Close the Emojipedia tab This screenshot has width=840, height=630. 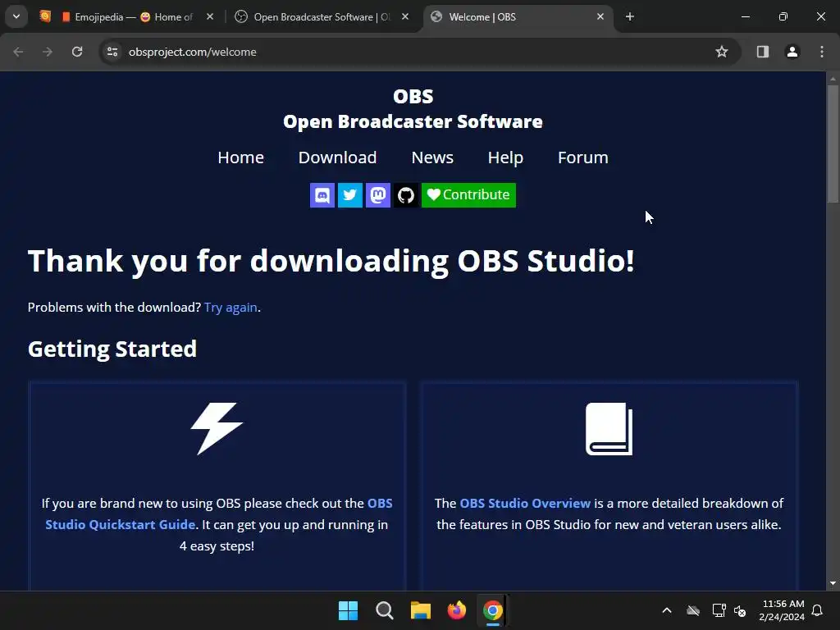pos(210,17)
